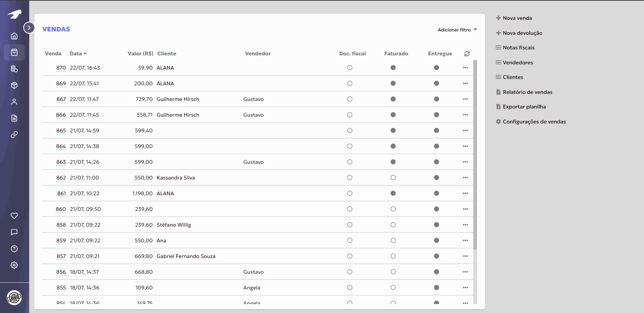Open sale number 861 link
644x313 pixels.
(61, 193)
